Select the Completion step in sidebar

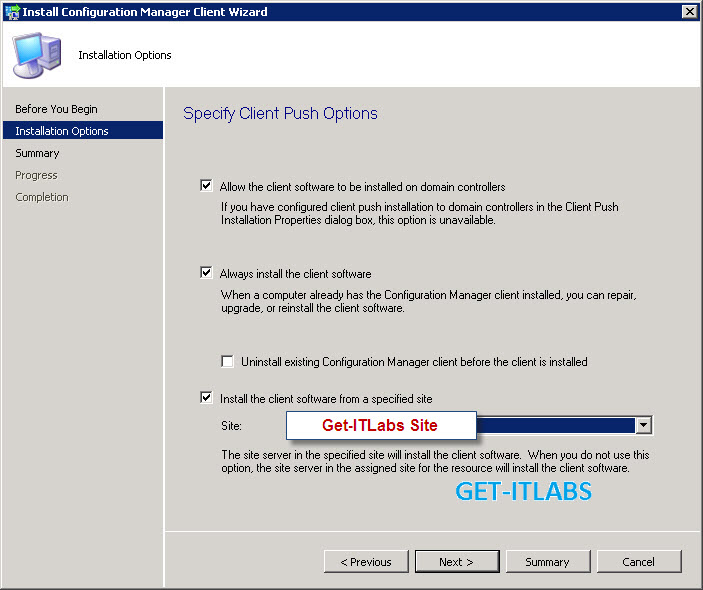[x=42, y=197]
